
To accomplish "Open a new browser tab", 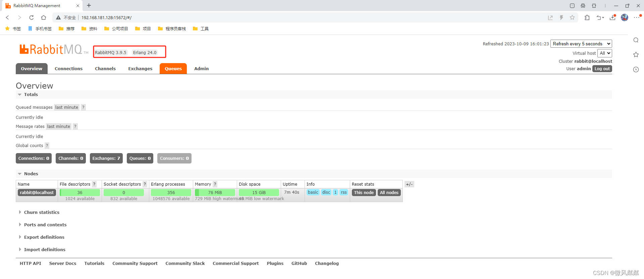I will [x=89, y=5].
